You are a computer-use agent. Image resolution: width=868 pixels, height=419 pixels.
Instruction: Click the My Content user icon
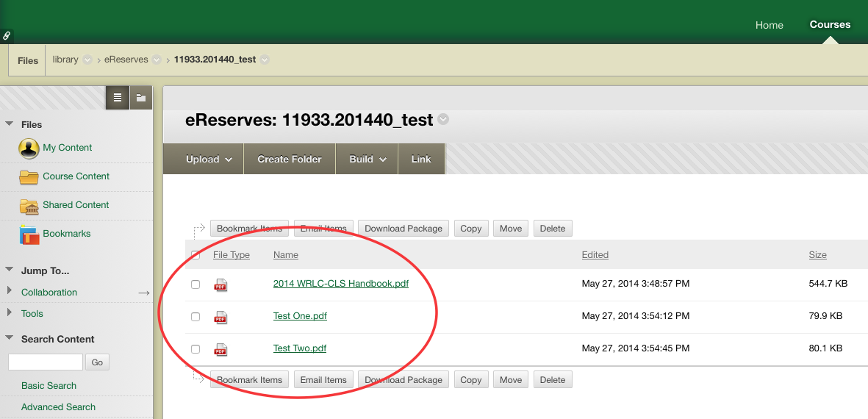pyautogui.click(x=29, y=148)
